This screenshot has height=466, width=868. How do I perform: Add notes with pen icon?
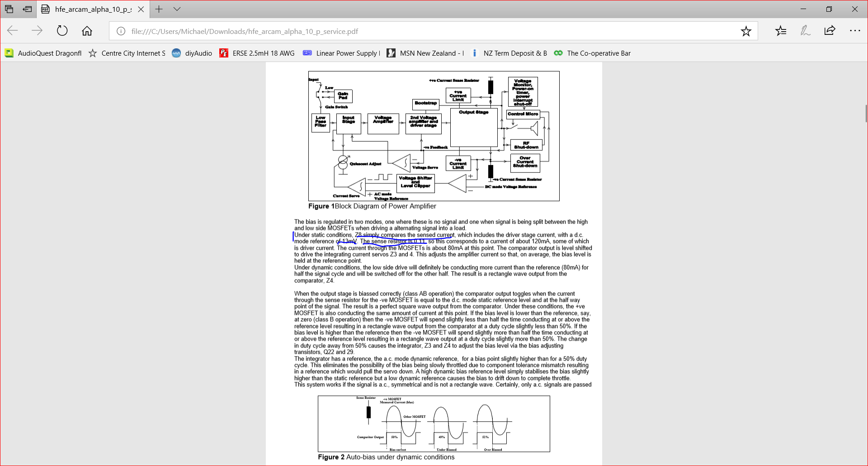[x=805, y=31]
